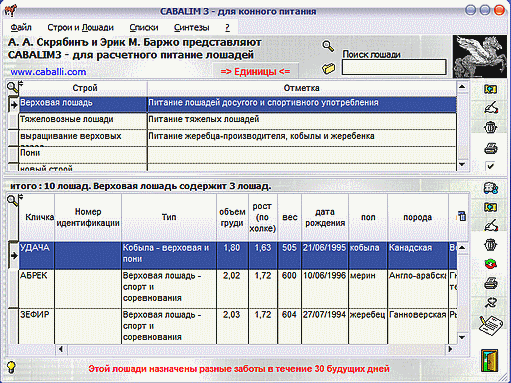Click the up arrow of the horse table vertical scrollbar

(462, 248)
